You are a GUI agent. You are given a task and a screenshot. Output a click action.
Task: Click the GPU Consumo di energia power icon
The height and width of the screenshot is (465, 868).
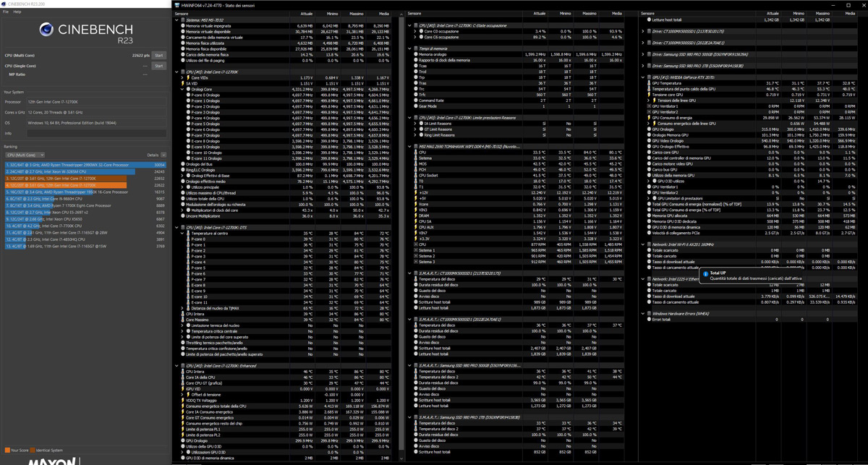650,118
